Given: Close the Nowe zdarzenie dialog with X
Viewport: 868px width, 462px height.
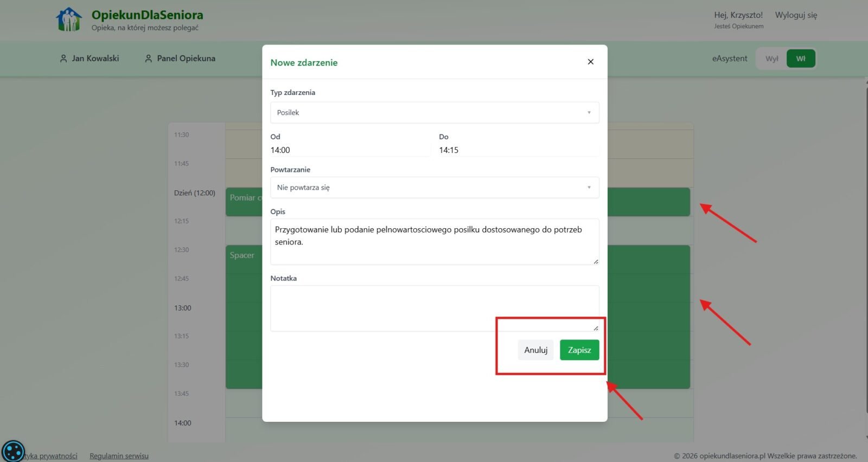Looking at the screenshot, I should (x=590, y=62).
